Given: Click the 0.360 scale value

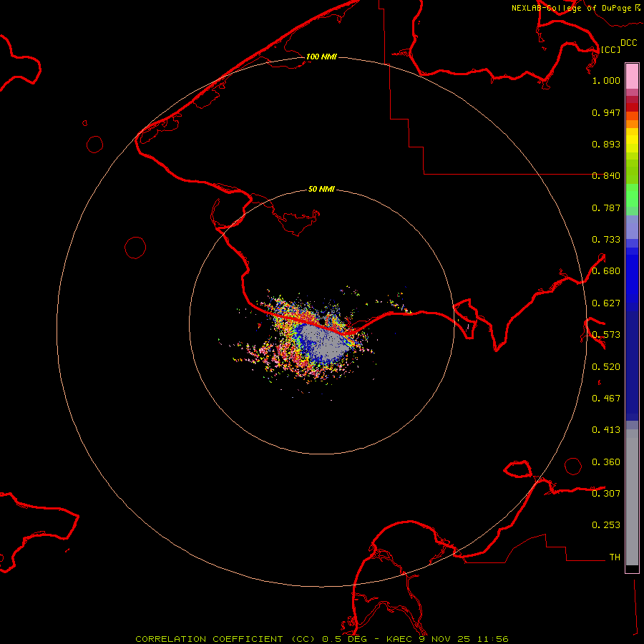Looking at the screenshot, I should [606, 462].
